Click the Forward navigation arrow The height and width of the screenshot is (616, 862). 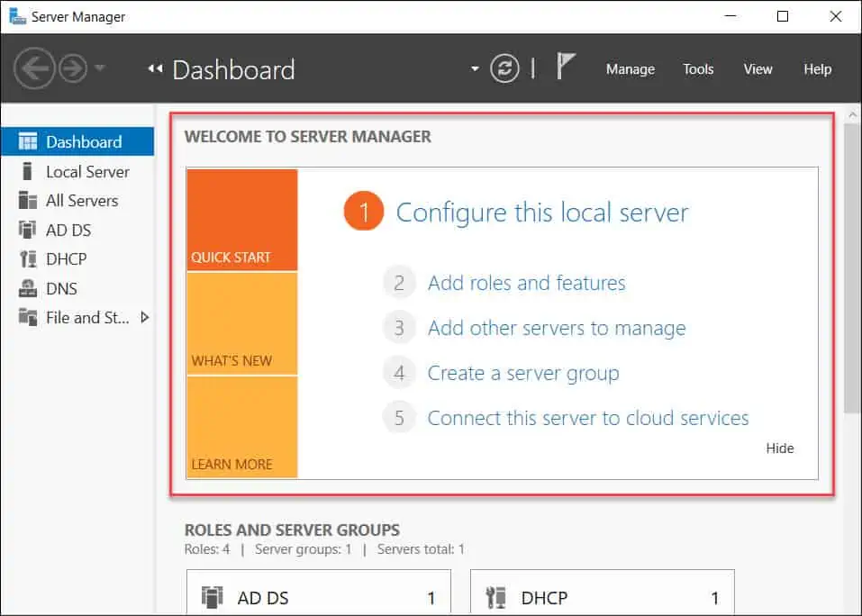pyautogui.click(x=73, y=68)
